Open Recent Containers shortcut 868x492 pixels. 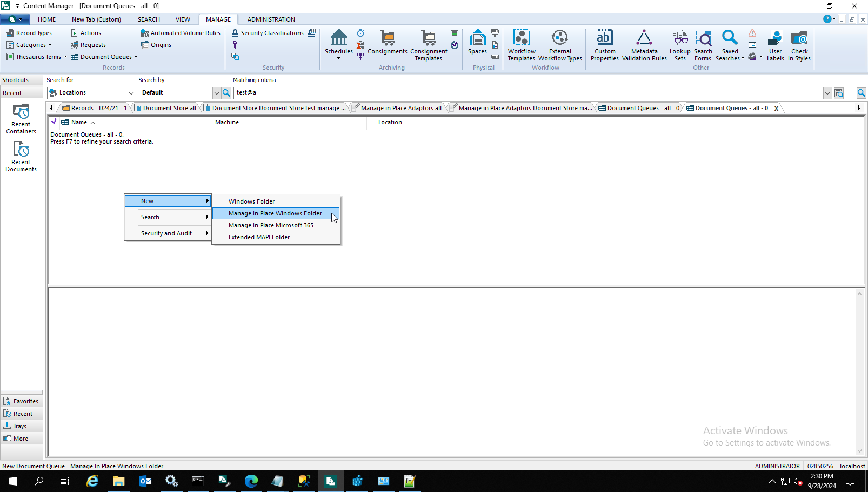(x=21, y=119)
